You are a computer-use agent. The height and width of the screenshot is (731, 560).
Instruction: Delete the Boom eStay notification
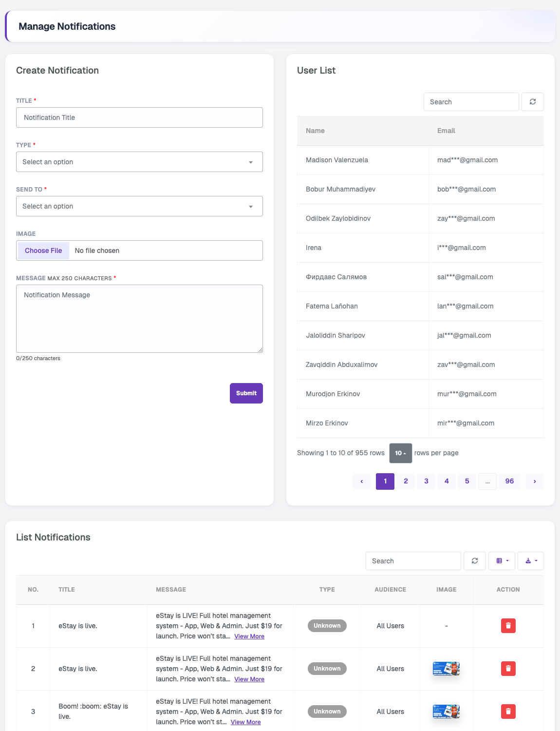click(508, 712)
